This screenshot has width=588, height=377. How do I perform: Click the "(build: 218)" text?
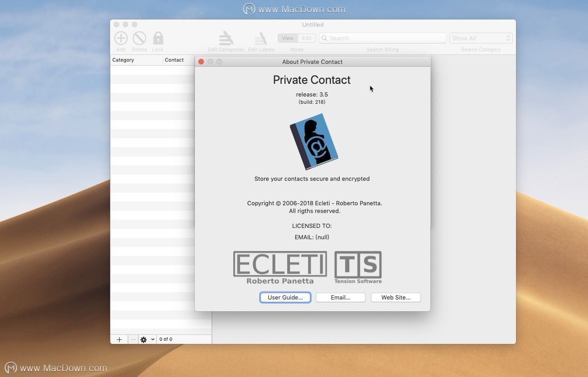[x=312, y=102]
